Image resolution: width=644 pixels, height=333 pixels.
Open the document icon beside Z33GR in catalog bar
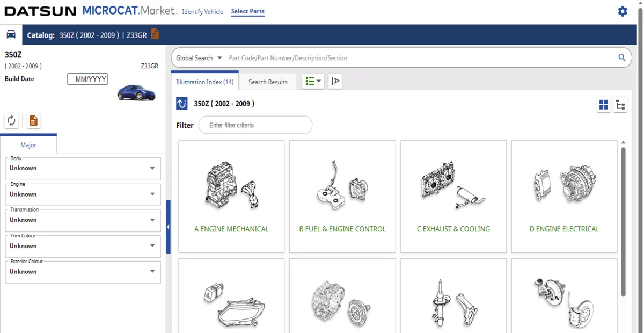coord(155,34)
